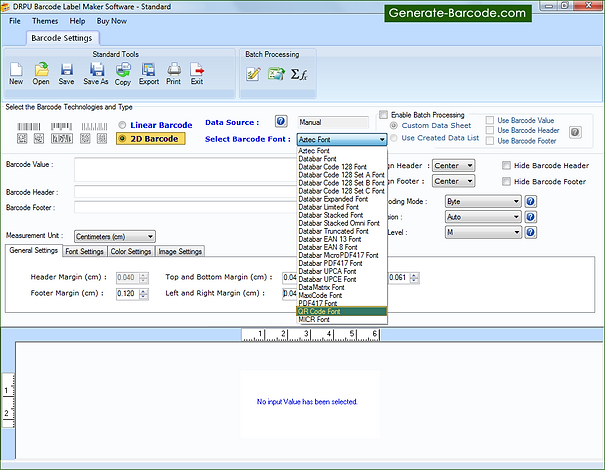The image size is (605, 471).
Task: Click the third linear barcode sample icon
Action: point(94,127)
